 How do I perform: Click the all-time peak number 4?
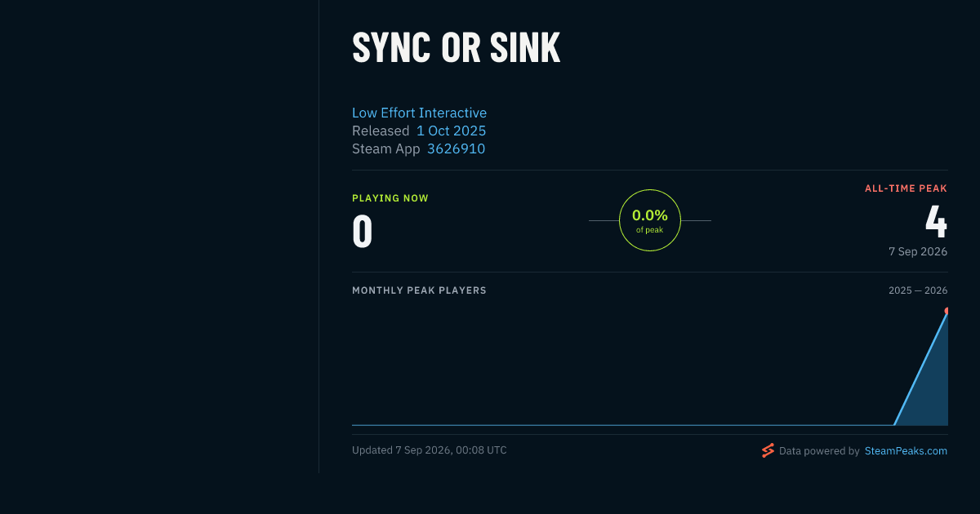pos(936,221)
